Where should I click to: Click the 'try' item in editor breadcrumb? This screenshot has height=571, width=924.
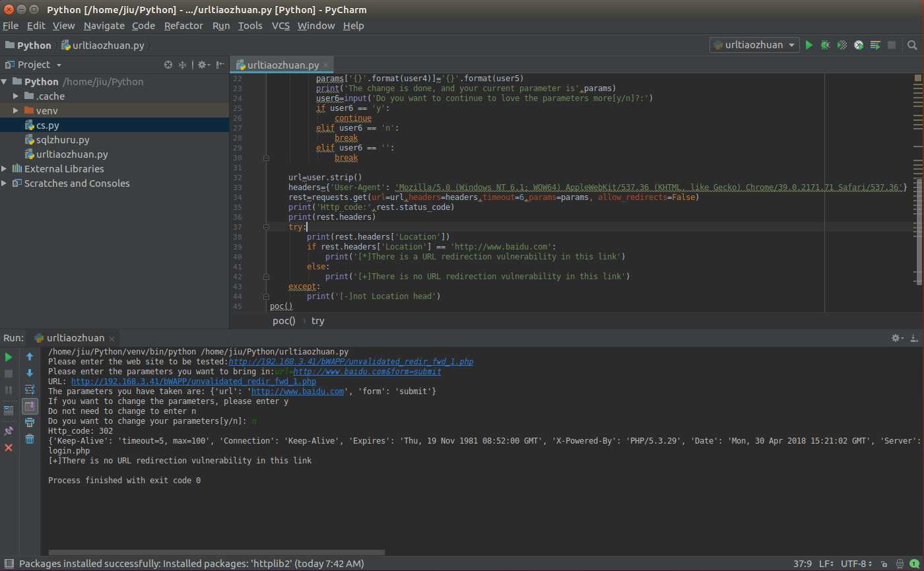(x=317, y=321)
